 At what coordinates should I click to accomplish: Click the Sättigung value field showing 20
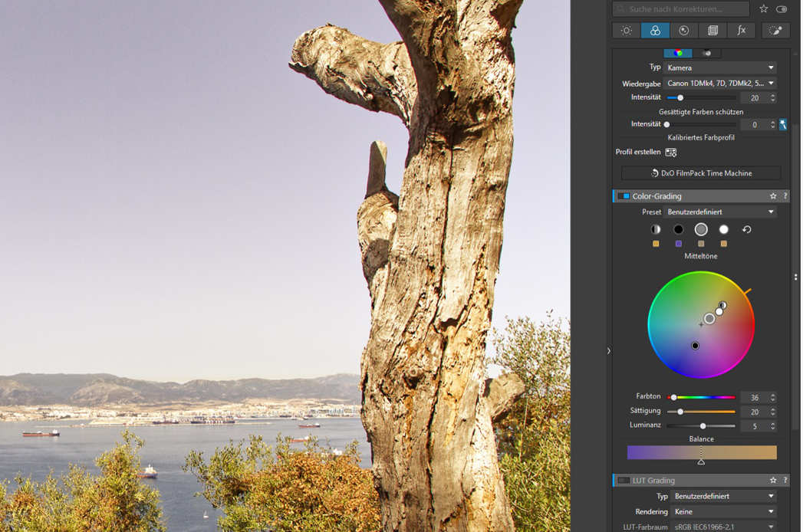click(x=755, y=412)
